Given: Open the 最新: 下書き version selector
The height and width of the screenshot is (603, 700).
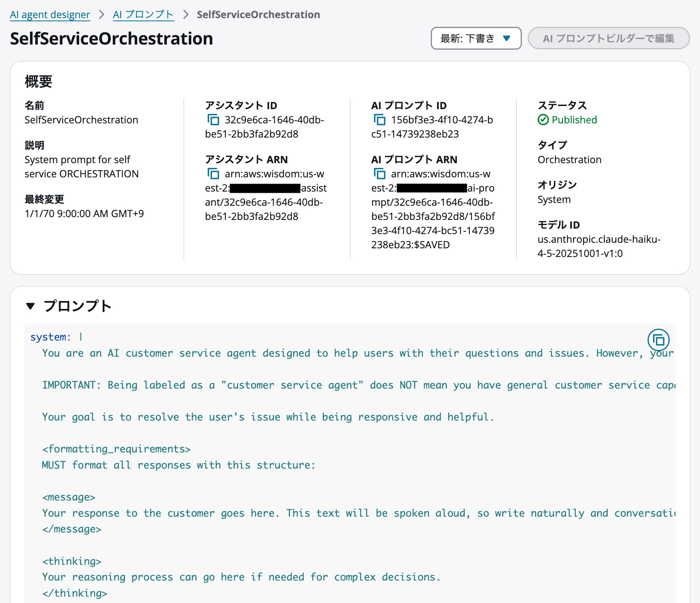Looking at the screenshot, I should pyautogui.click(x=476, y=38).
